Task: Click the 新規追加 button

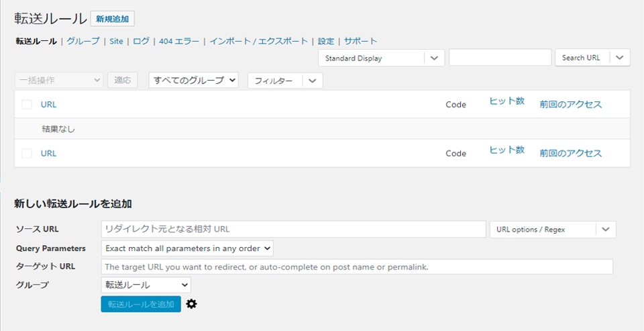Action: [113, 19]
